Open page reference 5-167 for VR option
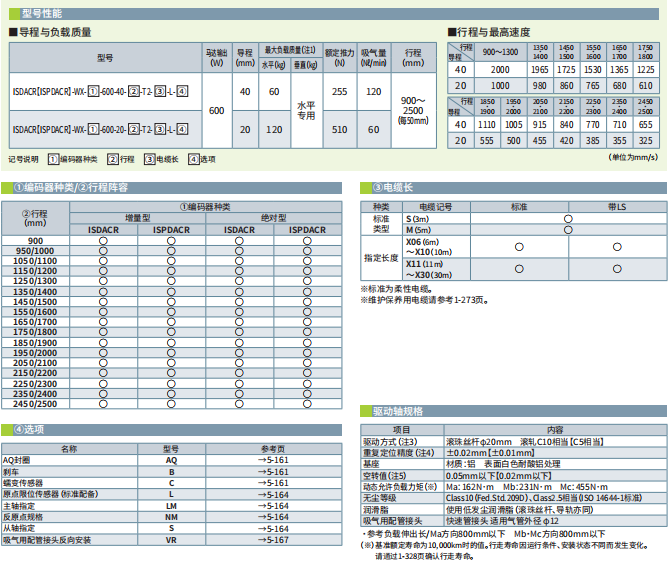This screenshot has height=561, width=669. pos(272,539)
